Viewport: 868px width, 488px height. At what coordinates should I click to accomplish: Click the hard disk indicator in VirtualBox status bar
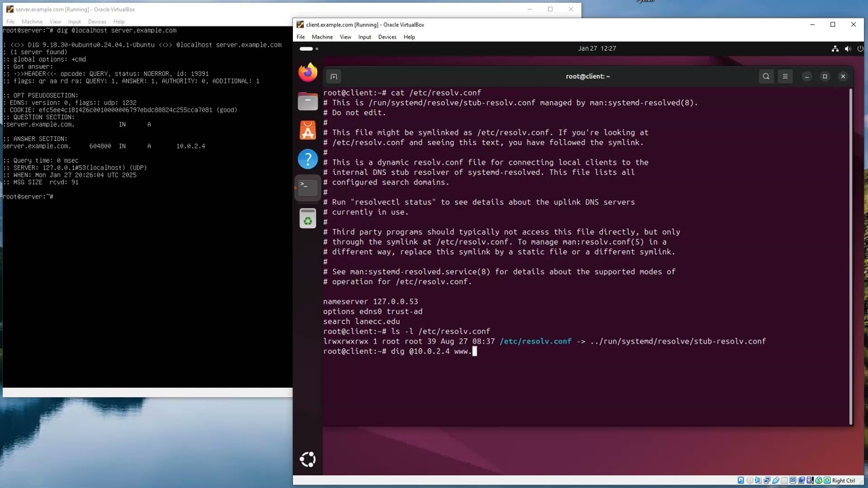coord(741,481)
